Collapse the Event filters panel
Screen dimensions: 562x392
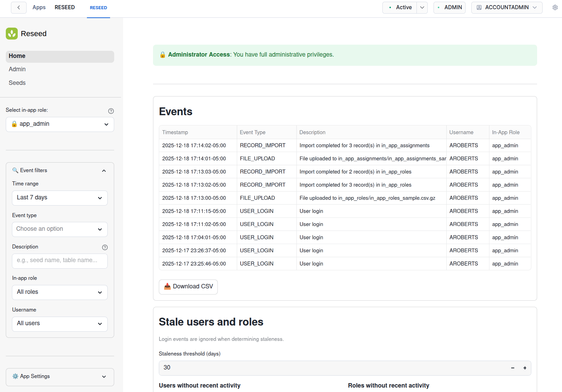pos(104,170)
